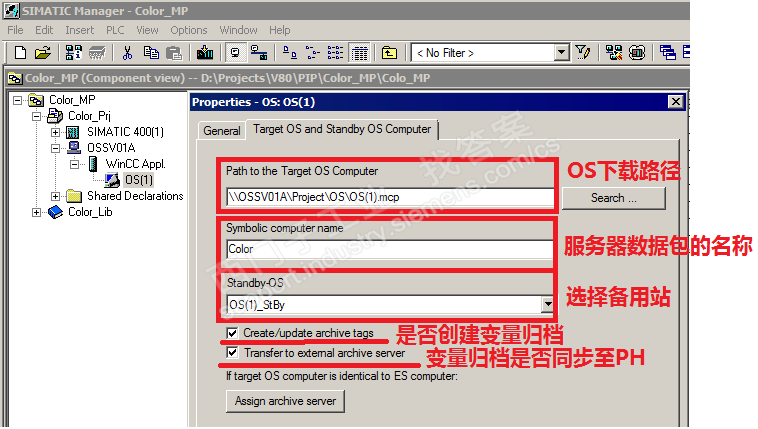Screen dimensions: 758x429
Task: Click the OSSV01A PC station icon
Action: [x=73, y=148]
